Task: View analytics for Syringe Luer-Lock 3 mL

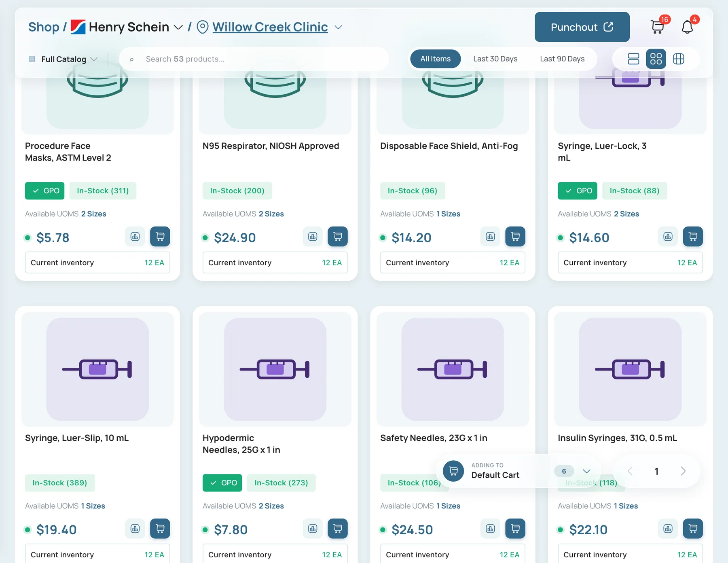Action: [x=668, y=237]
